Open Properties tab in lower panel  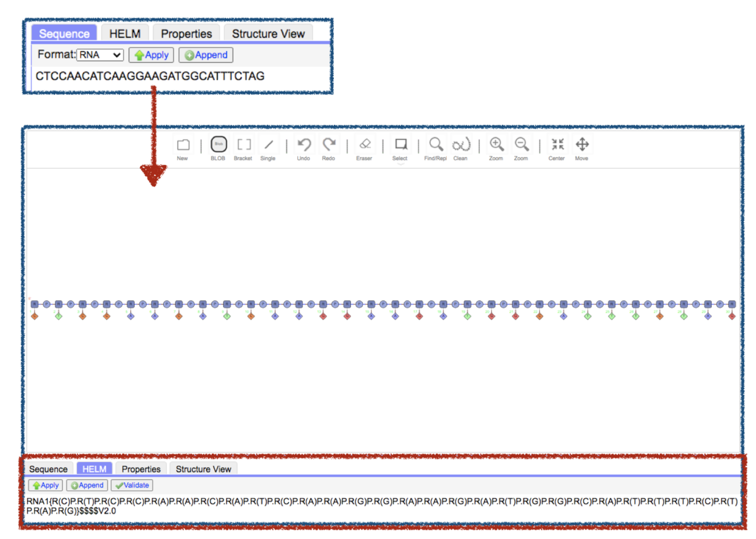(x=141, y=469)
